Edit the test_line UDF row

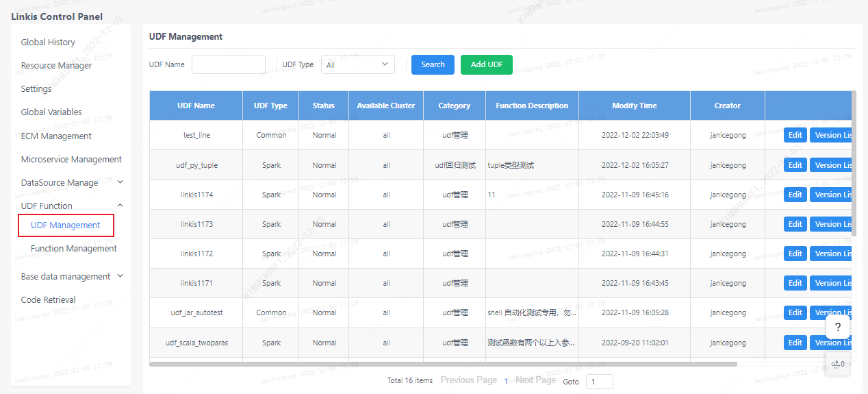pos(795,135)
